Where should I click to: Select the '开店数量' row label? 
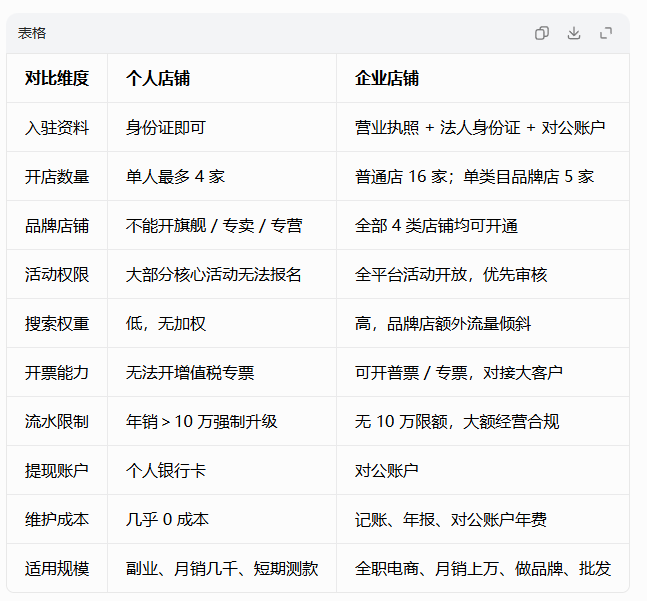click(57, 177)
